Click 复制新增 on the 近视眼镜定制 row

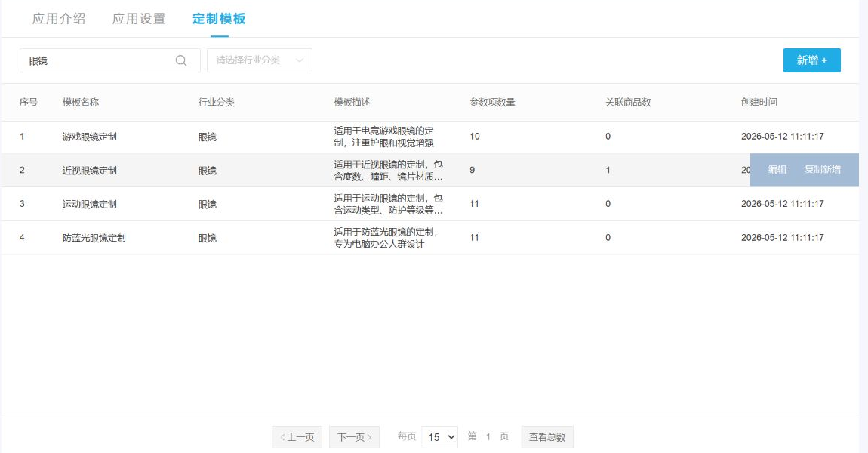coord(823,169)
